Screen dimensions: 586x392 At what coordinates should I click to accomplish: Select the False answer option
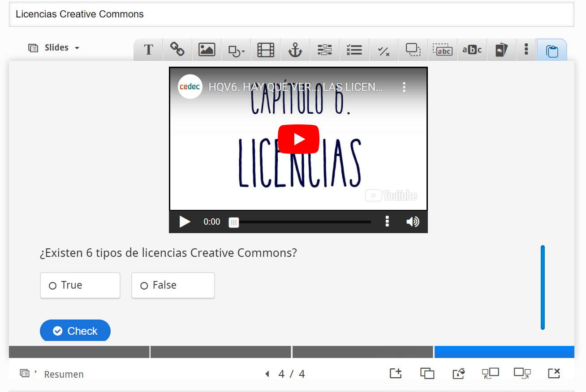tap(173, 285)
